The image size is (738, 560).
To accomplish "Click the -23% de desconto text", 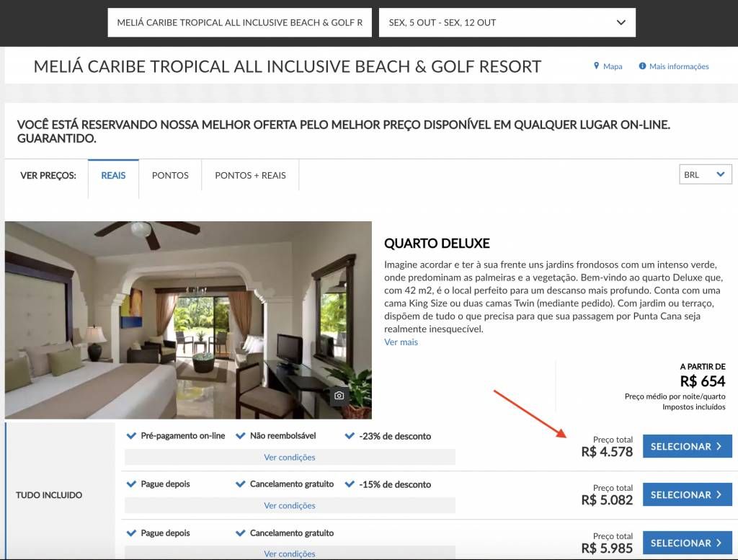I will coord(395,436).
